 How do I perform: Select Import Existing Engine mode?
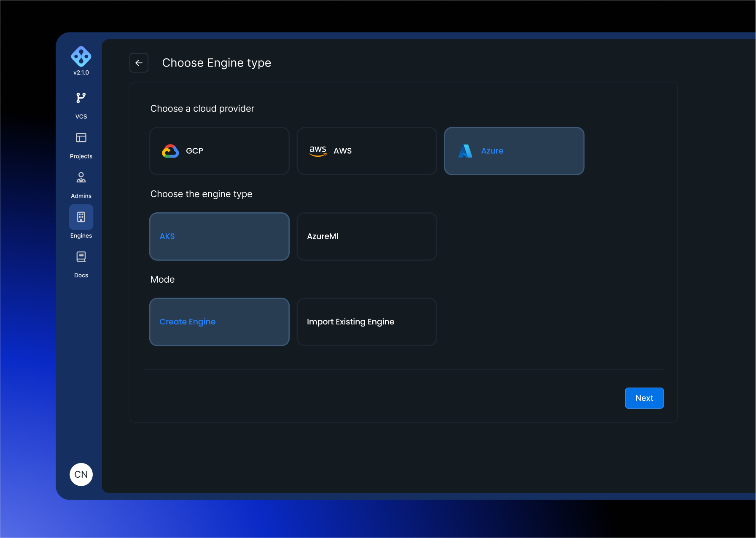click(x=367, y=322)
